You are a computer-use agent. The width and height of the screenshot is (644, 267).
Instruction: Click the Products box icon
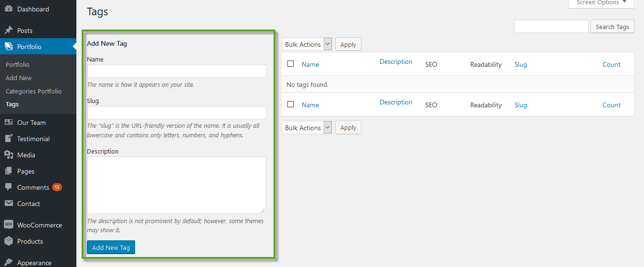[9, 241]
